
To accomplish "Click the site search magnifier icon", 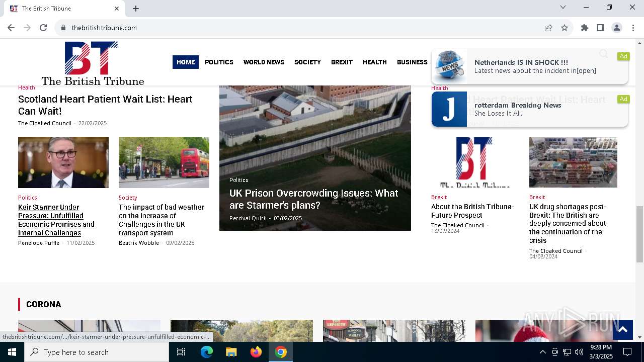I will tap(603, 54).
